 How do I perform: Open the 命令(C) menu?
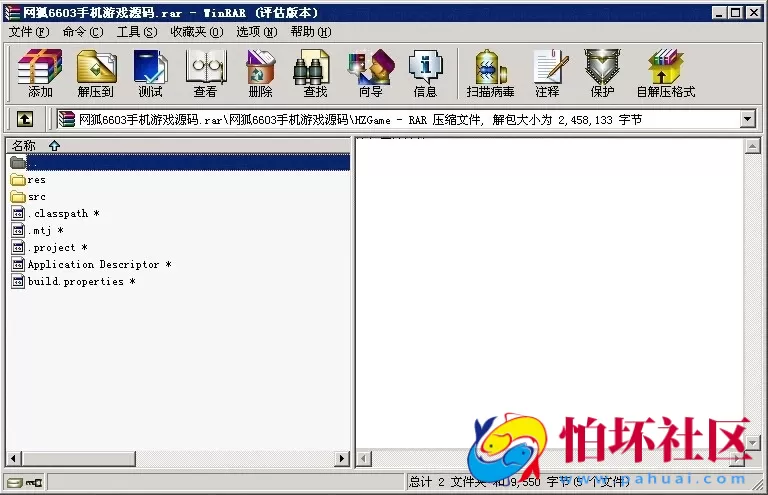point(83,32)
